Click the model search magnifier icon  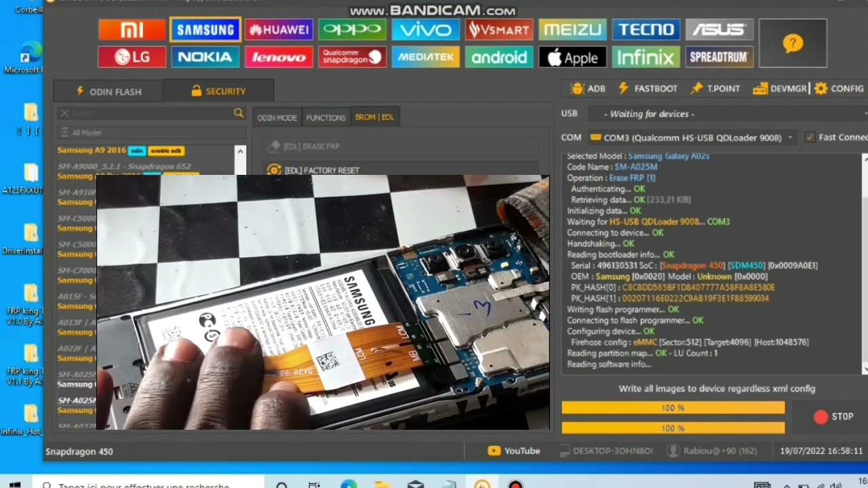pyautogui.click(x=239, y=113)
